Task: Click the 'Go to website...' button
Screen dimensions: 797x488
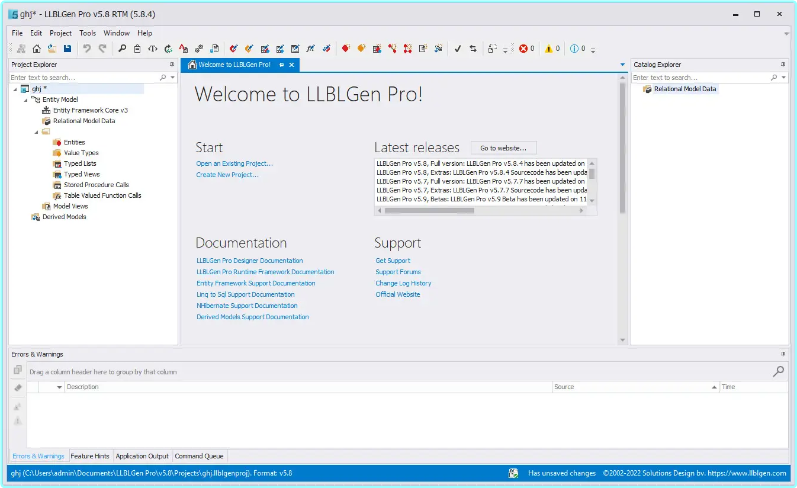Action: click(x=503, y=148)
